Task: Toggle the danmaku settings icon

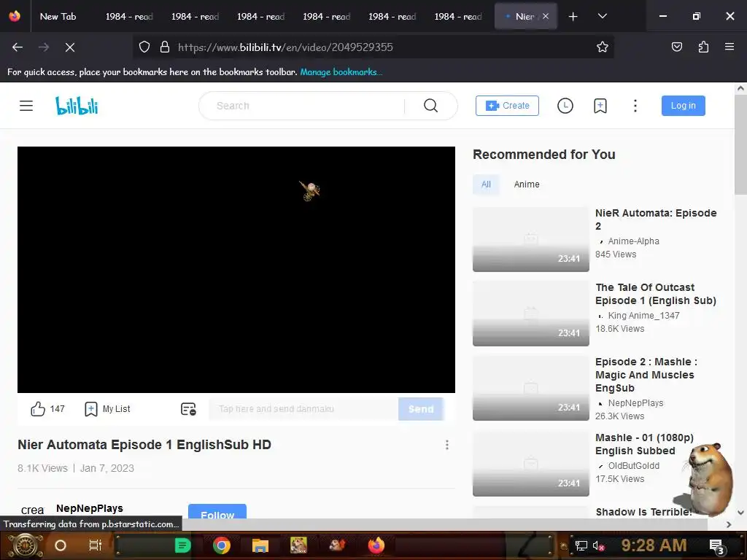Action: click(188, 408)
